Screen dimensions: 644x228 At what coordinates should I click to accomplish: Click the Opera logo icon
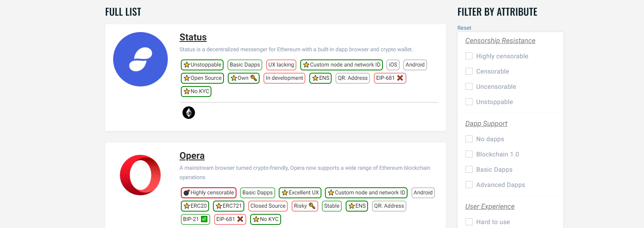141,175
